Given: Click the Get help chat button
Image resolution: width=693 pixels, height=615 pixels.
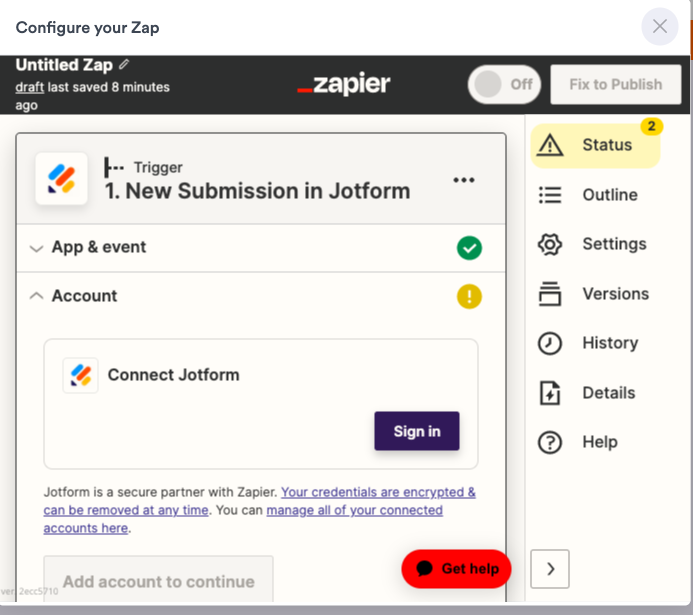Looking at the screenshot, I should [x=456, y=569].
